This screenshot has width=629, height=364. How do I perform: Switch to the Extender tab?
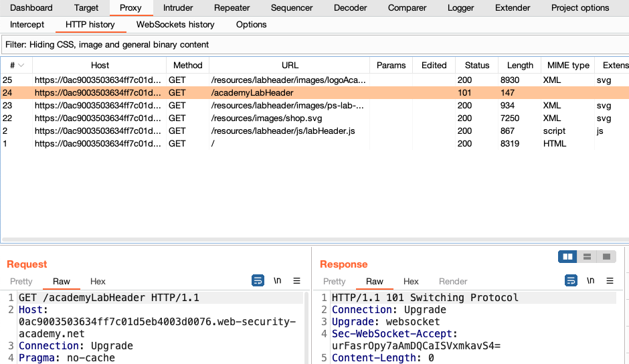pyautogui.click(x=513, y=7)
